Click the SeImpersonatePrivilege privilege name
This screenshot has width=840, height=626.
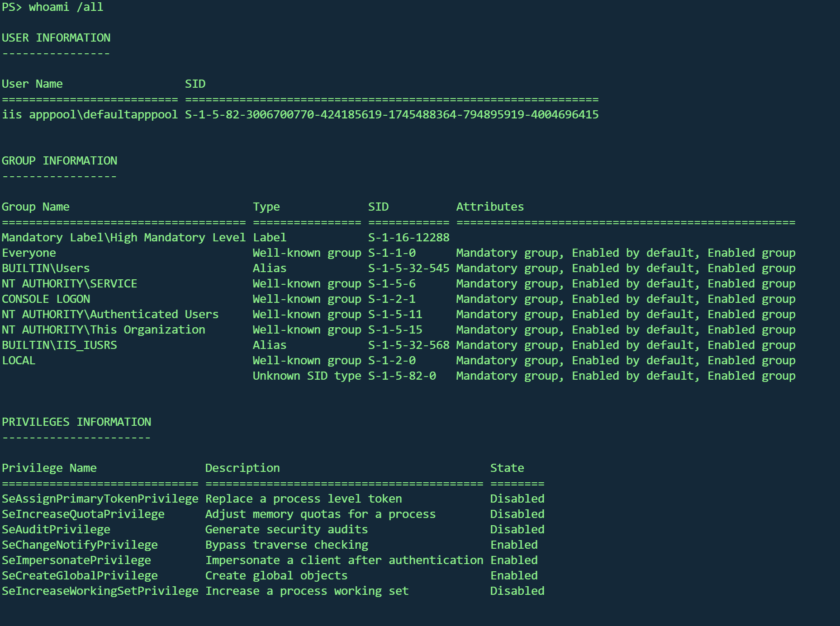click(x=76, y=560)
